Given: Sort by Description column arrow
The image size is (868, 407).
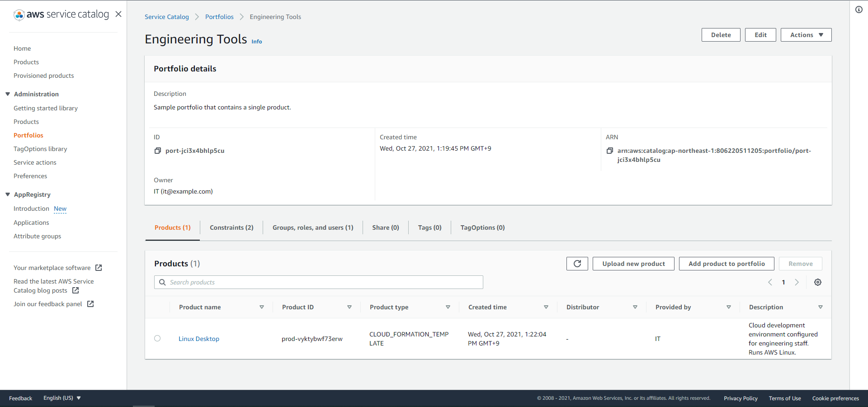Looking at the screenshot, I should click(x=821, y=307).
